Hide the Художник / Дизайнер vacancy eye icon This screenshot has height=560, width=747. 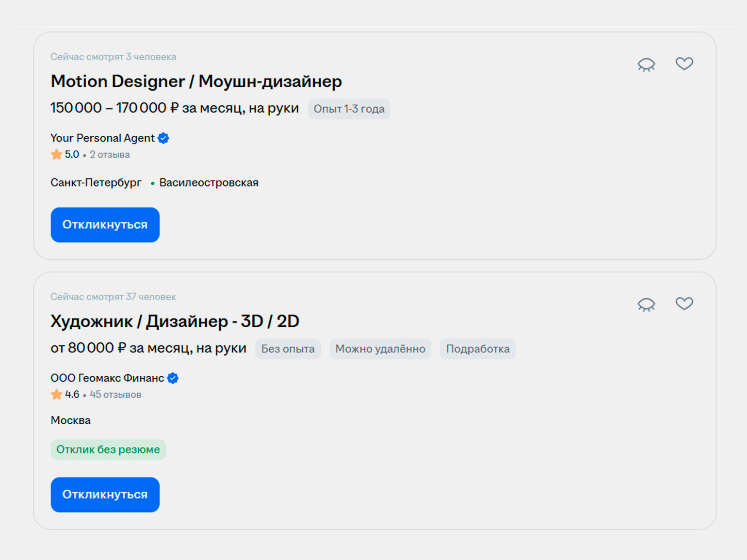pyautogui.click(x=646, y=304)
